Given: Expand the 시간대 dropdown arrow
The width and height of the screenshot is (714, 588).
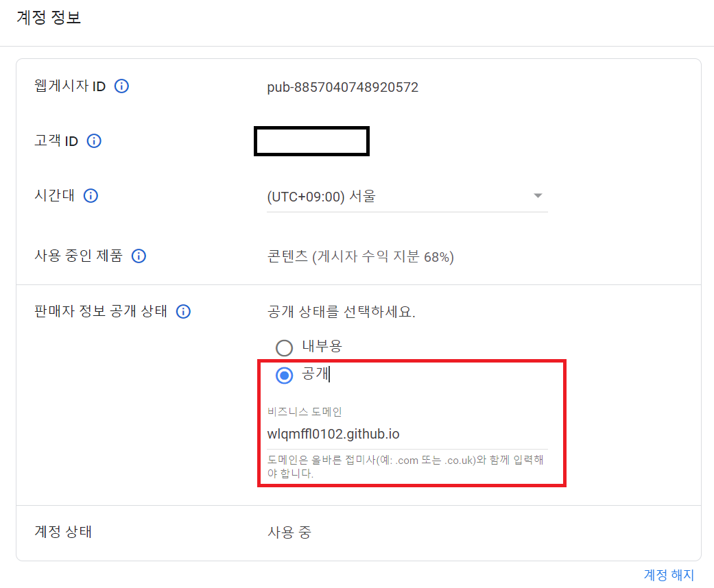Looking at the screenshot, I should (x=538, y=196).
